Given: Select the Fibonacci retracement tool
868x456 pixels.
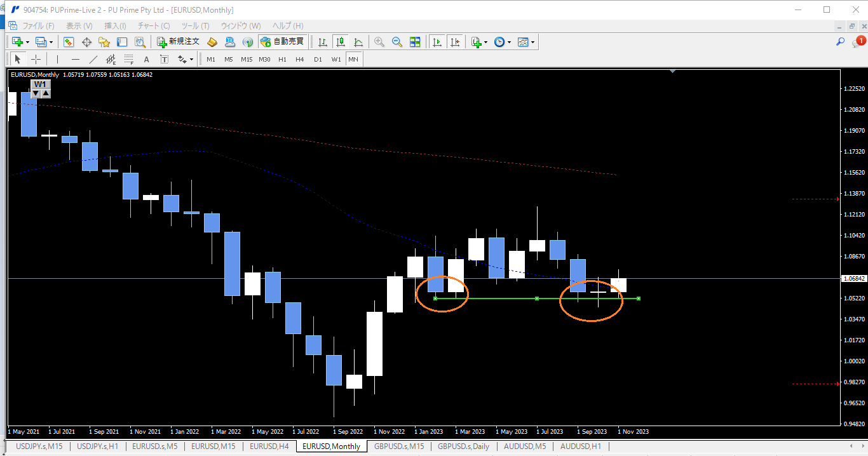Looking at the screenshot, I should click(x=129, y=59).
